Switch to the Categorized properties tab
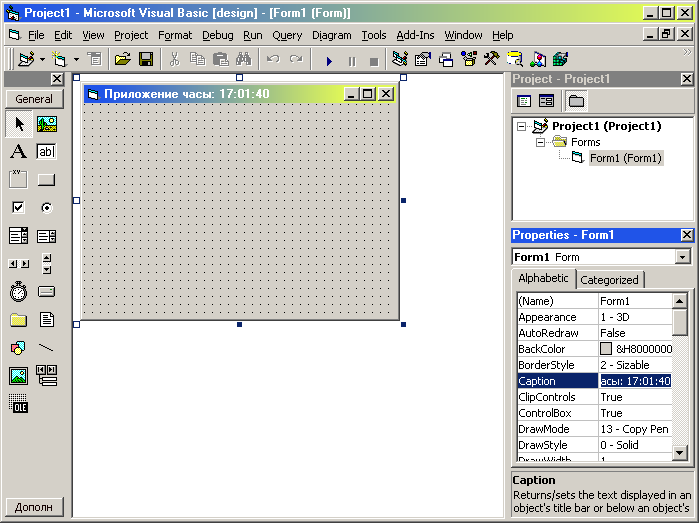Viewport: 699px width, 523px height. pyautogui.click(x=609, y=280)
